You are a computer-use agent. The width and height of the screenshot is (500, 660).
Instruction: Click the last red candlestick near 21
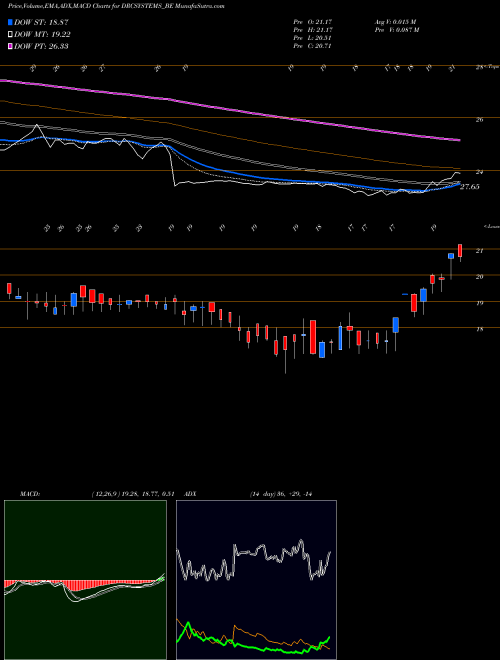(x=460, y=251)
